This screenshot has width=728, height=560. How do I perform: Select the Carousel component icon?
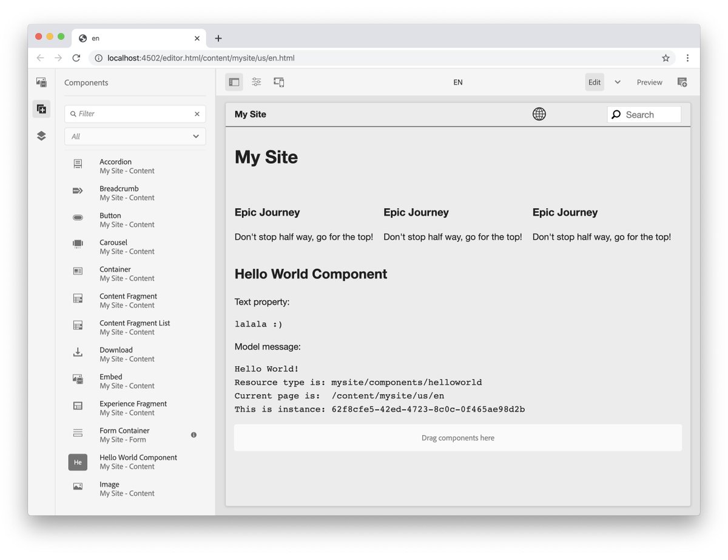[x=78, y=244]
